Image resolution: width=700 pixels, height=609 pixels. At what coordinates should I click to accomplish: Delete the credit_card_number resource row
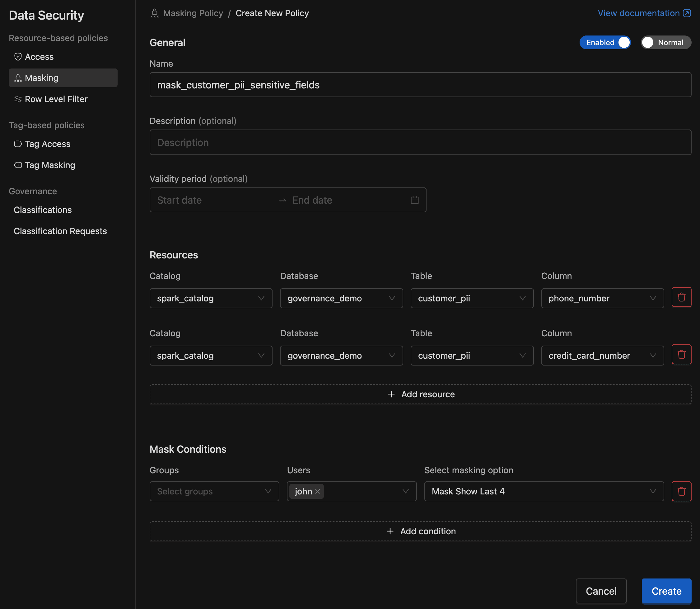(x=681, y=354)
